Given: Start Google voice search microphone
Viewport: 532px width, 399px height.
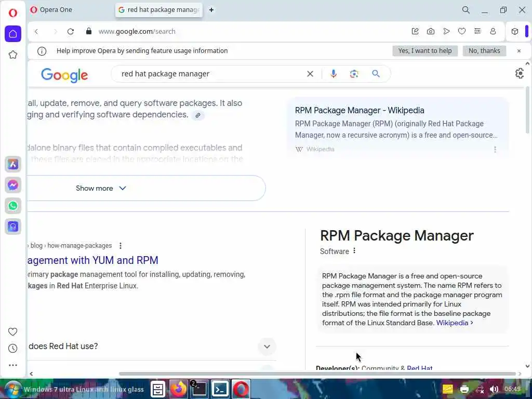Looking at the screenshot, I should 334,74.
